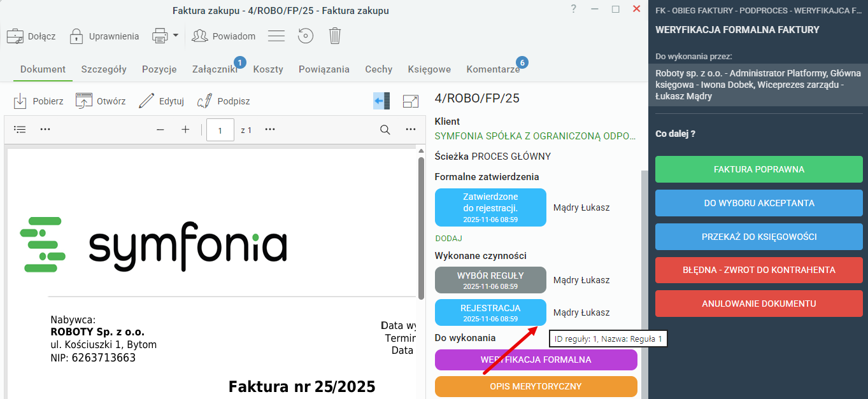Click the SYMFONIA SPÓŁKA client link
This screenshot has width=868, height=399.
tap(535, 136)
